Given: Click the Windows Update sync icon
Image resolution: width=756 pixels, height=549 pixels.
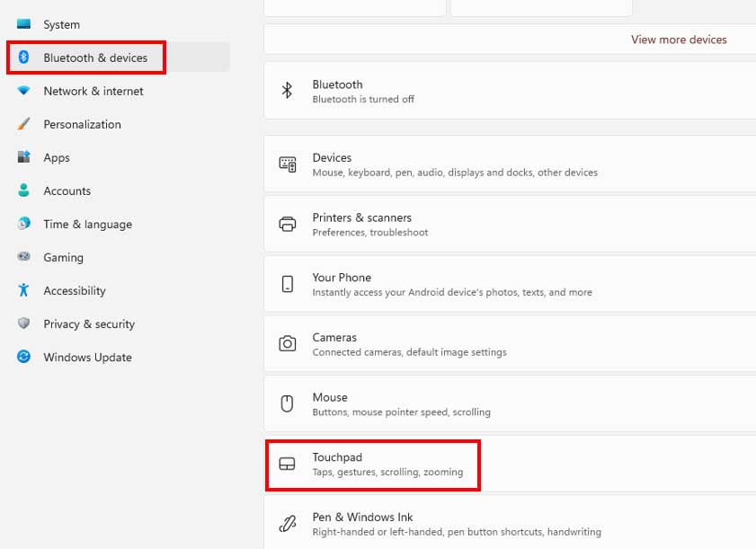Looking at the screenshot, I should (x=23, y=357).
